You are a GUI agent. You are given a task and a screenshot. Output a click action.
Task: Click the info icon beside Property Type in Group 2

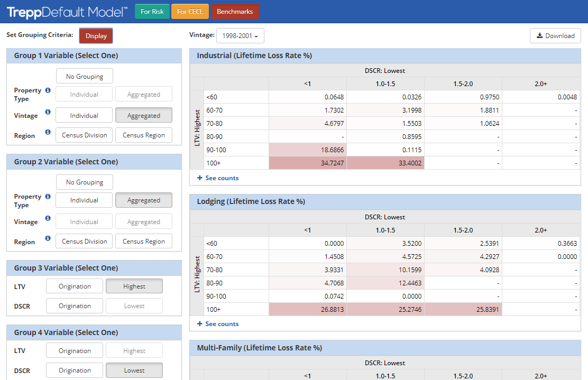[x=47, y=196]
